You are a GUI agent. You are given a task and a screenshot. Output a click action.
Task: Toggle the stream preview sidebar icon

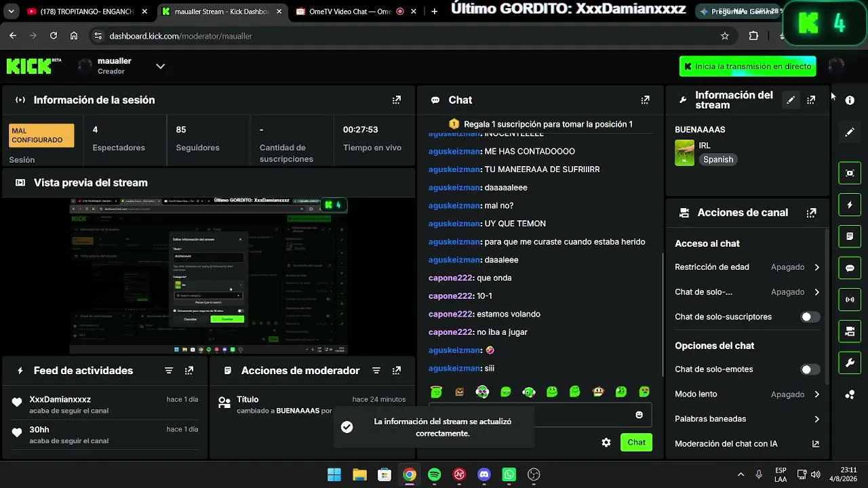click(x=850, y=173)
